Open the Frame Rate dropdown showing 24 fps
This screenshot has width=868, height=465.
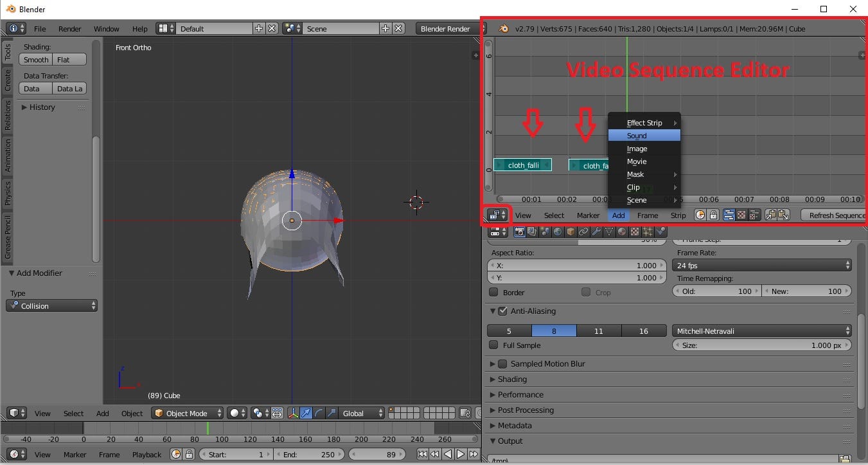point(761,265)
